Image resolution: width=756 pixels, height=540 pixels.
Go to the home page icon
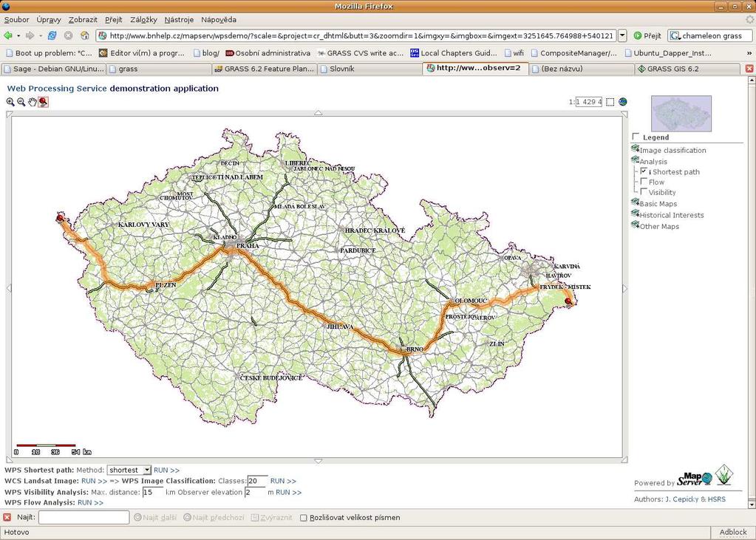[85, 35]
